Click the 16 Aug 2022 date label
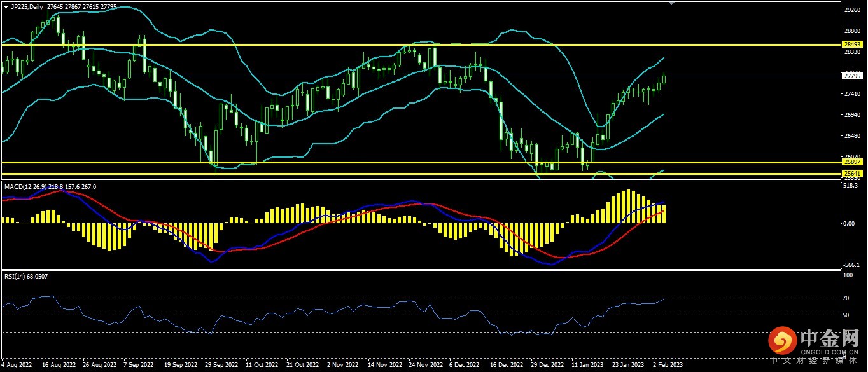This screenshot has height=372, width=868. pyautogui.click(x=57, y=366)
